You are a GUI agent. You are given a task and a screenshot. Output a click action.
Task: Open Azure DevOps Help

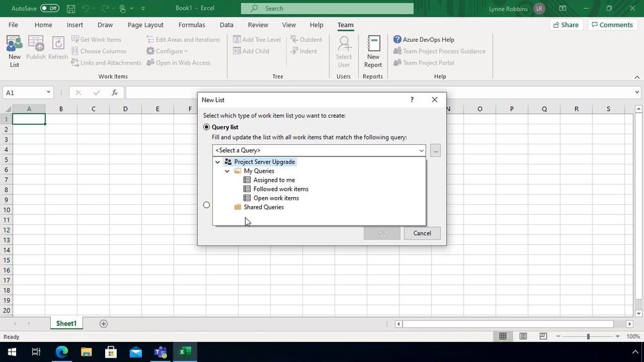tap(424, 39)
